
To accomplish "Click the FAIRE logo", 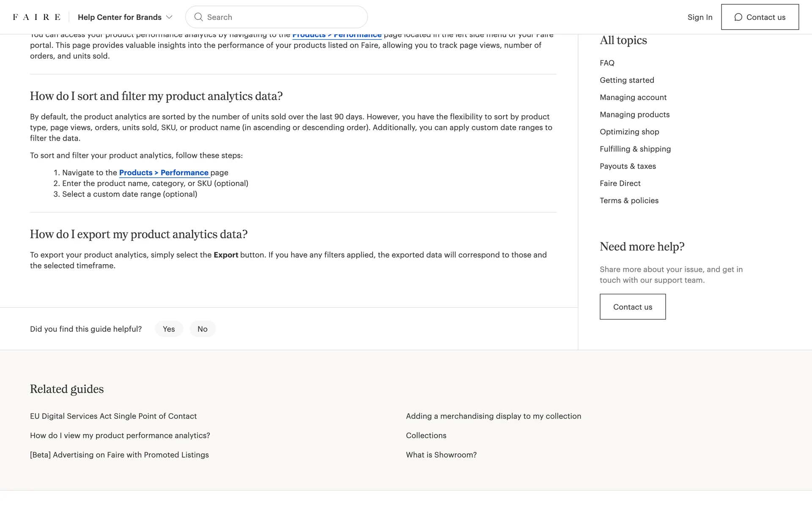I will click(36, 17).
